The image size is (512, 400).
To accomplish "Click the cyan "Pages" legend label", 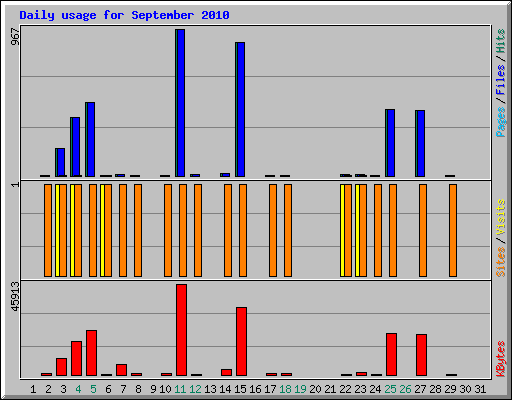I will pos(501,122).
